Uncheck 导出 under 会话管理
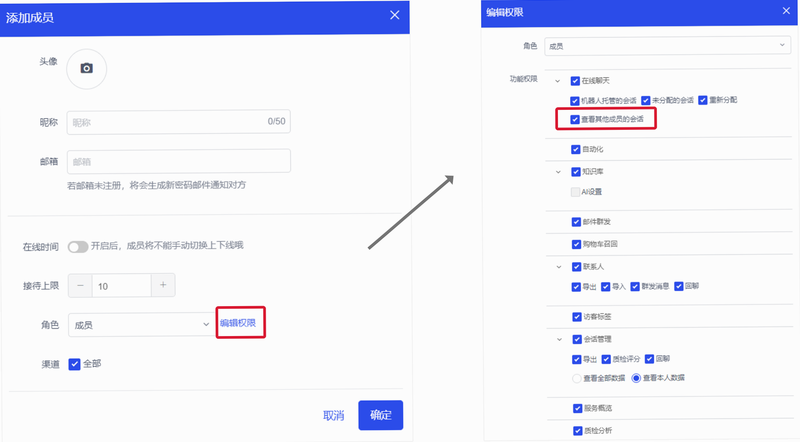800x442 pixels. (x=577, y=359)
